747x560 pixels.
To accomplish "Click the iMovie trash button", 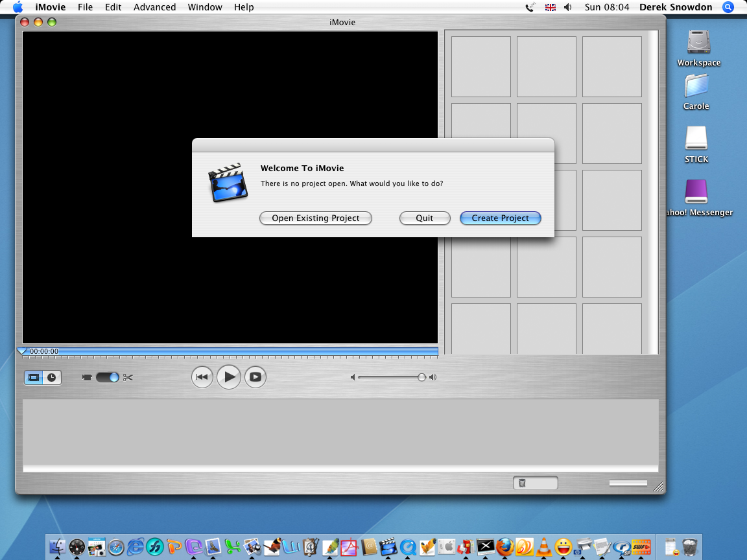I will click(x=535, y=483).
